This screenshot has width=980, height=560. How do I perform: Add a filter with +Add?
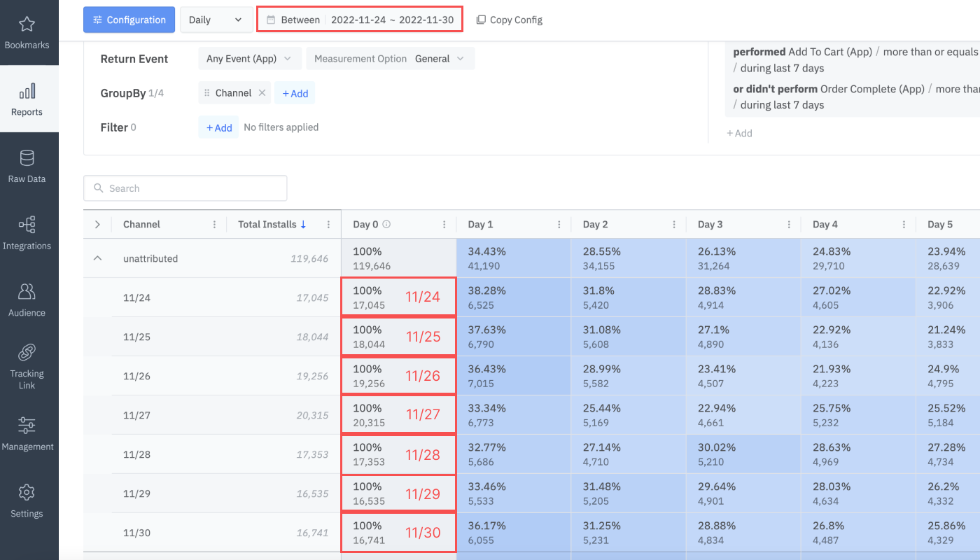pos(218,127)
